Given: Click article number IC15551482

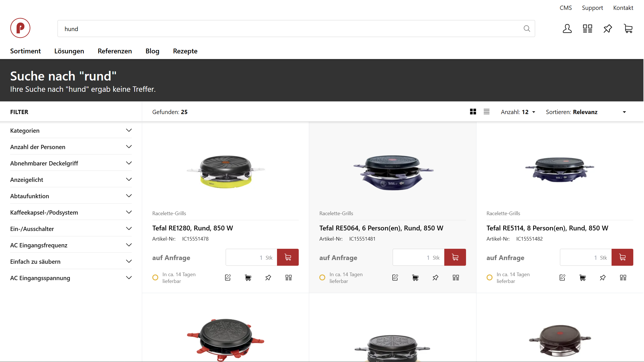Looking at the screenshot, I should coord(529,239).
